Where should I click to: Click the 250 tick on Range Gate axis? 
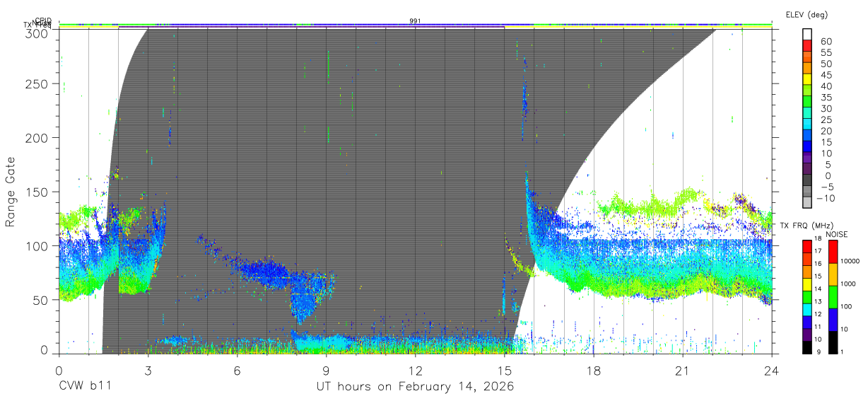click(x=38, y=83)
